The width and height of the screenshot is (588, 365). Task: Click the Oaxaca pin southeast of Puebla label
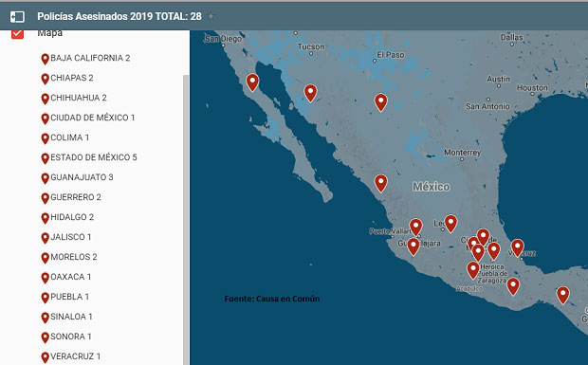click(x=513, y=286)
